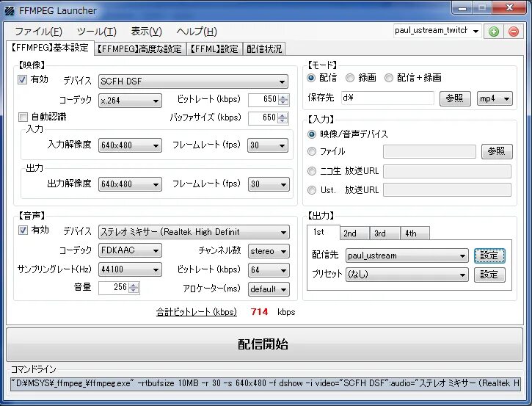Click the 保存先 path field d:¥
Viewport: 532px width, 406px height.
pos(387,98)
